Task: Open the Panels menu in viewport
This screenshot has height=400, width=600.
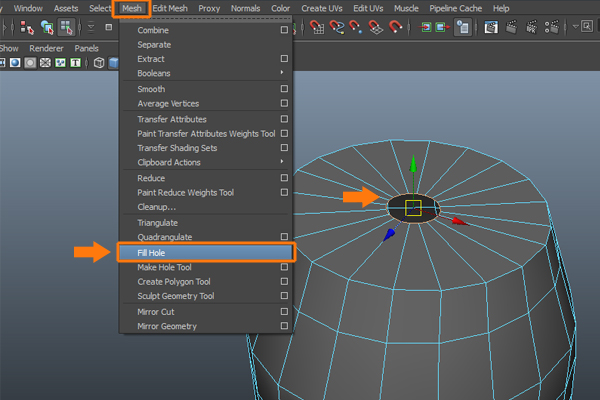Action: [x=86, y=47]
